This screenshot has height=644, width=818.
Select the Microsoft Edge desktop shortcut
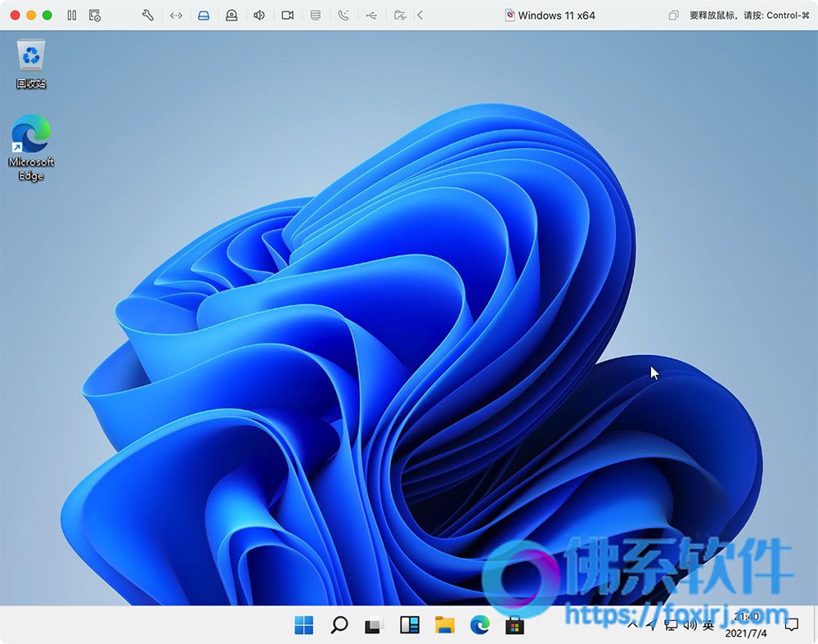(31, 147)
